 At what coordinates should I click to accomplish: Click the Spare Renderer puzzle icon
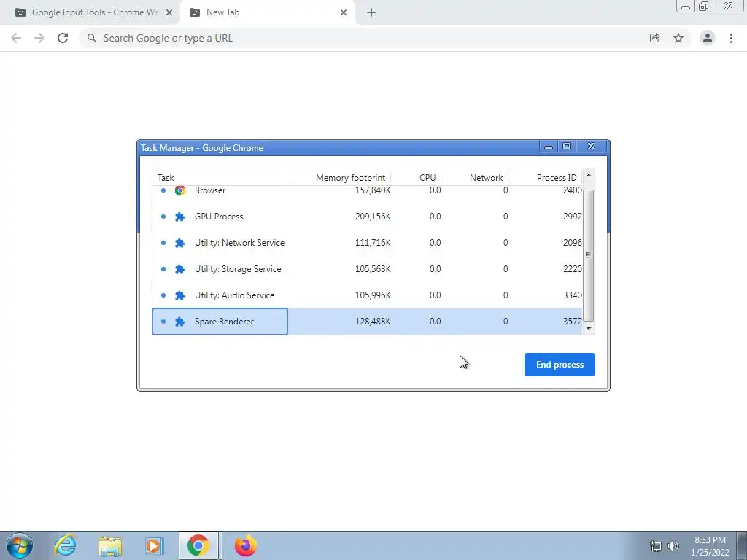click(x=179, y=322)
